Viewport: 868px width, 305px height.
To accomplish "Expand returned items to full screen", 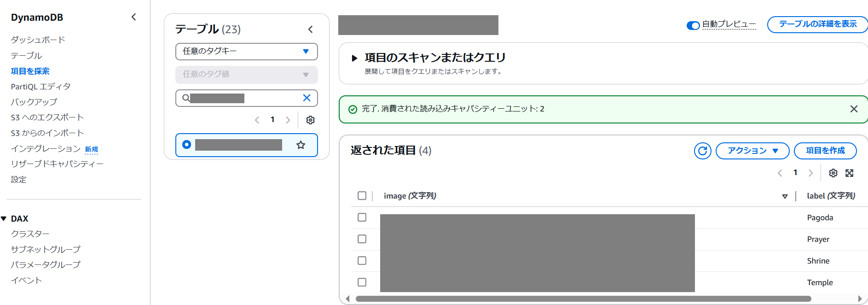I will coord(850,173).
